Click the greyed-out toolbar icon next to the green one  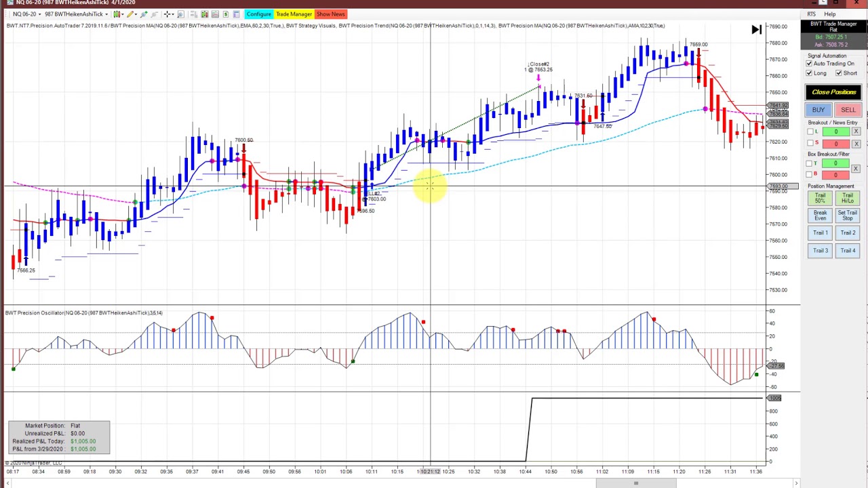click(155, 14)
